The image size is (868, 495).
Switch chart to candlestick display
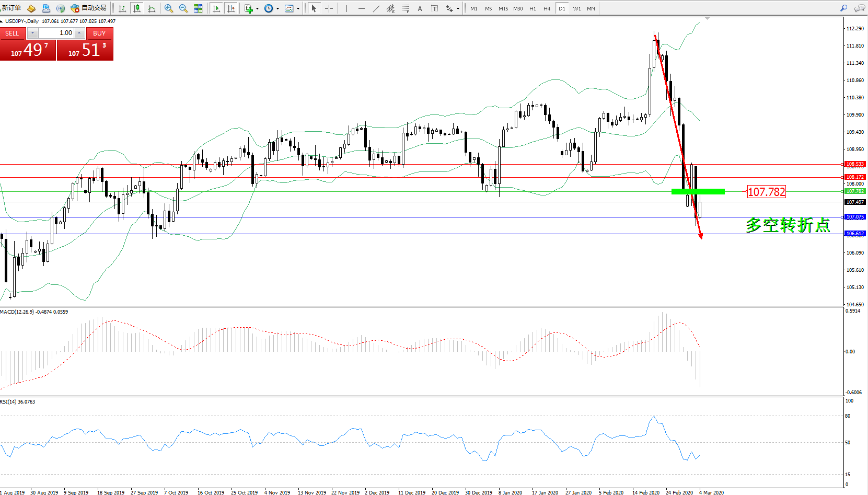137,8
